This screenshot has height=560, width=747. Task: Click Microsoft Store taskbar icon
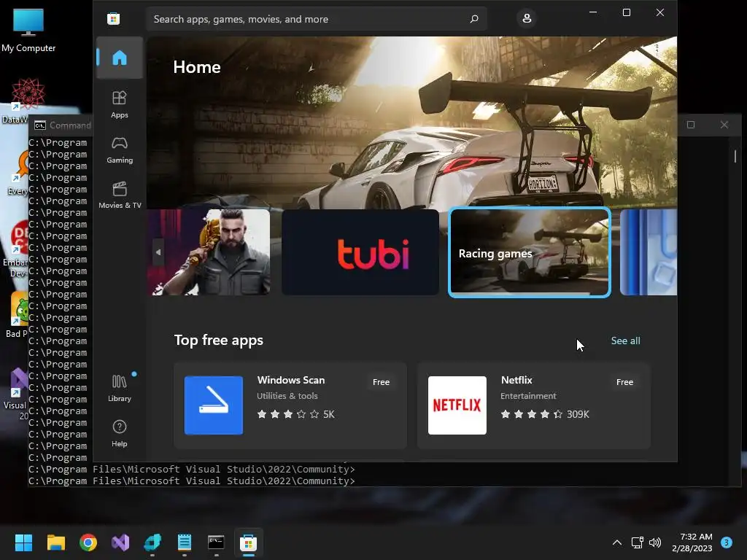[248, 542]
